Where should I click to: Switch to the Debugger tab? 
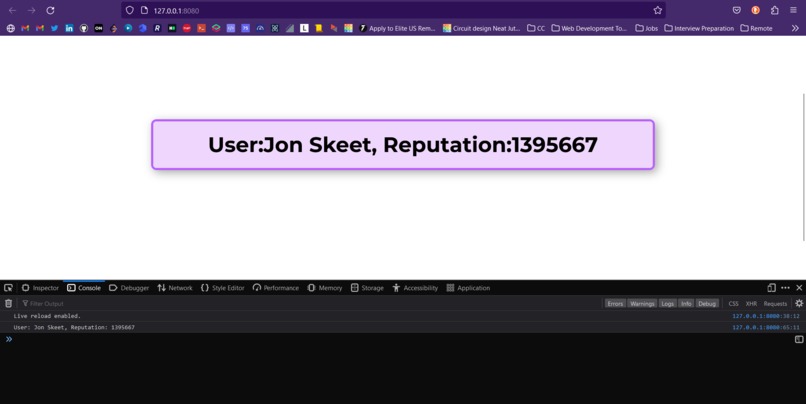tap(129, 288)
